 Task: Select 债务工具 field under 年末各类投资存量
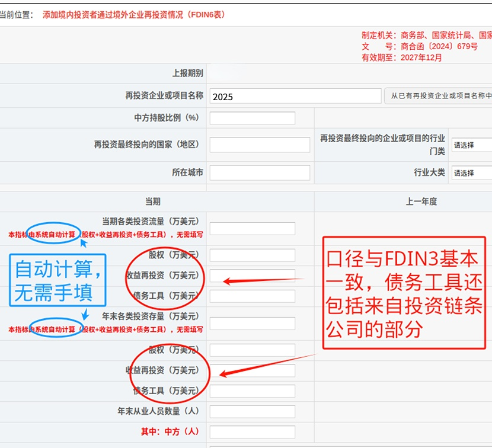252,391
